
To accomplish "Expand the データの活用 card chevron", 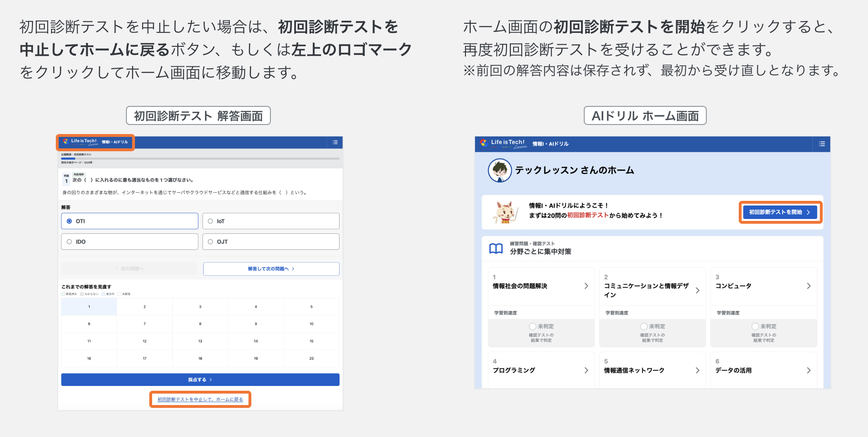I will [x=808, y=370].
